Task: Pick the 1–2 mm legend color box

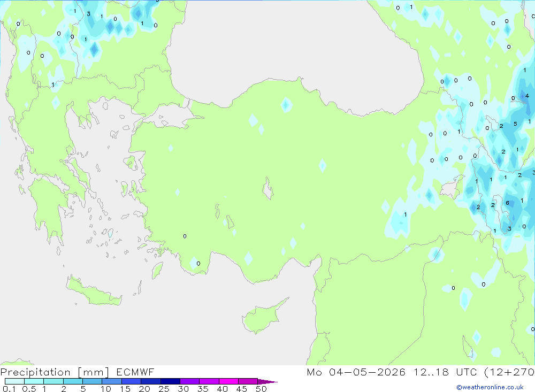Action: point(53,381)
